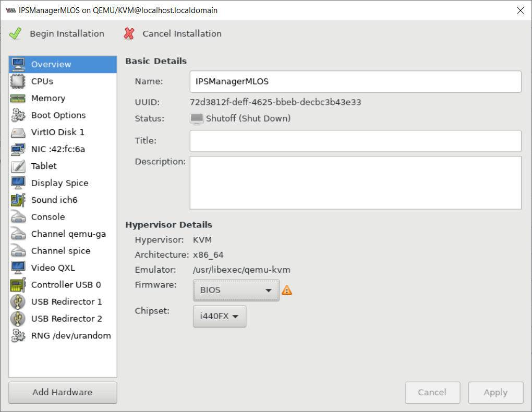The image size is (532, 412).
Task: Click the emulator path /usr/libexec/qemu-kvm
Action: coord(241,270)
